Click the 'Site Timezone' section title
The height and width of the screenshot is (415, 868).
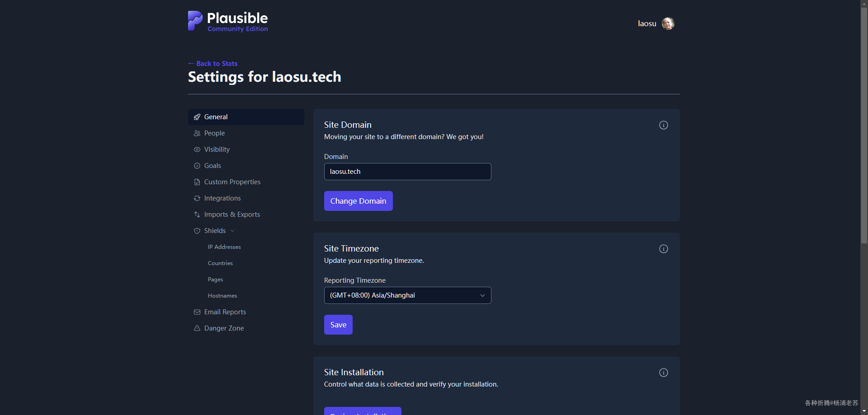[351, 249]
